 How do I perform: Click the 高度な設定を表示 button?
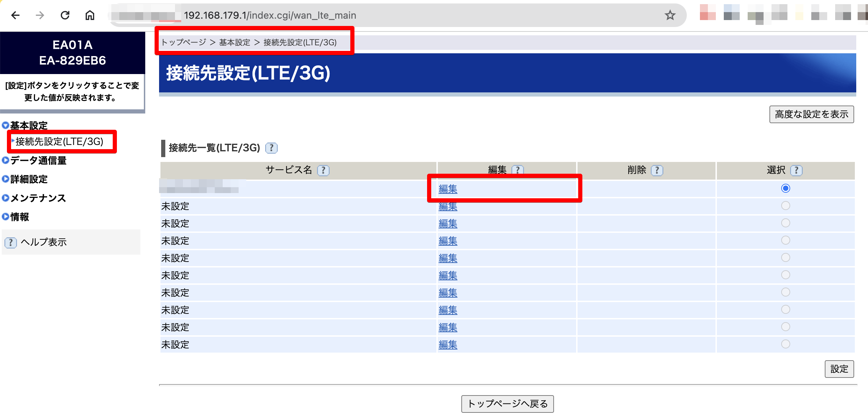tap(811, 114)
